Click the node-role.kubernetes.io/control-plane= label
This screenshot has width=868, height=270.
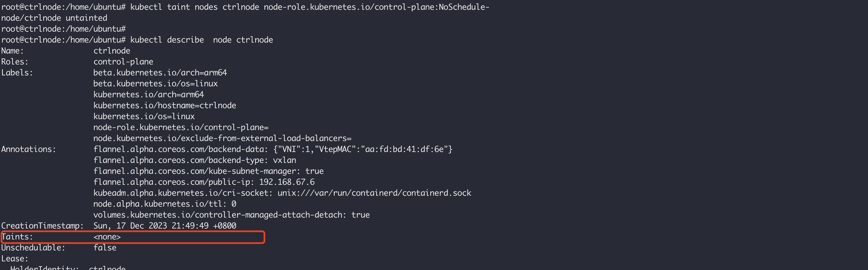[181, 128]
